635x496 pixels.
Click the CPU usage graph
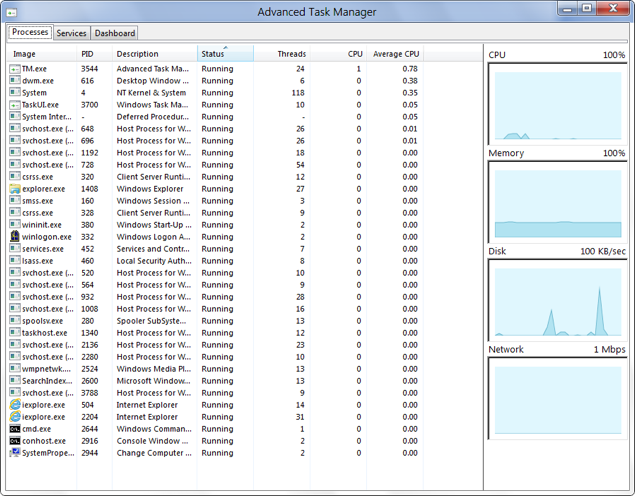click(x=556, y=103)
